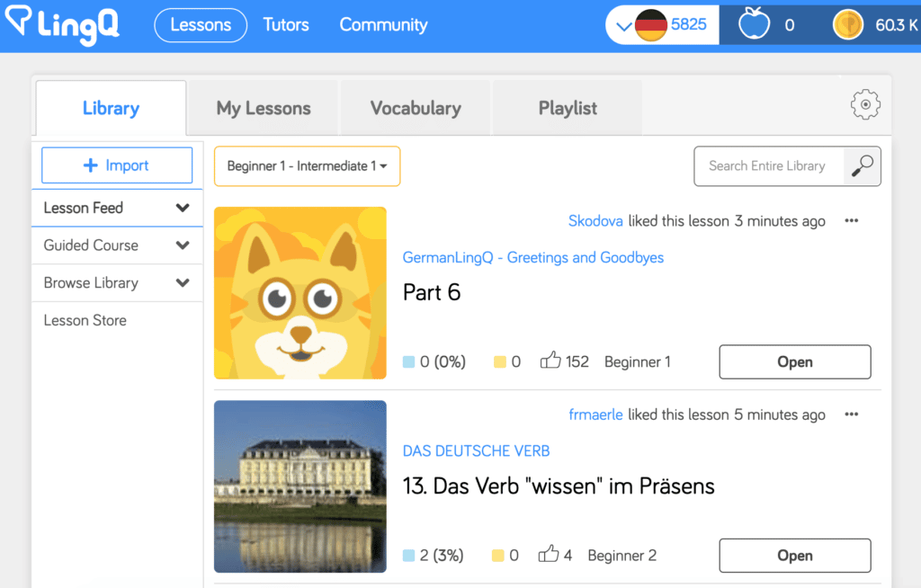This screenshot has height=588, width=921.
Task: Open three-dot menu for Part 6 lesson
Action: (x=851, y=221)
